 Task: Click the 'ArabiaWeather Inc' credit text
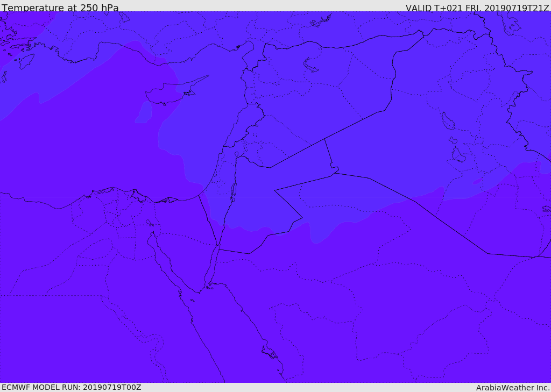click(x=513, y=388)
